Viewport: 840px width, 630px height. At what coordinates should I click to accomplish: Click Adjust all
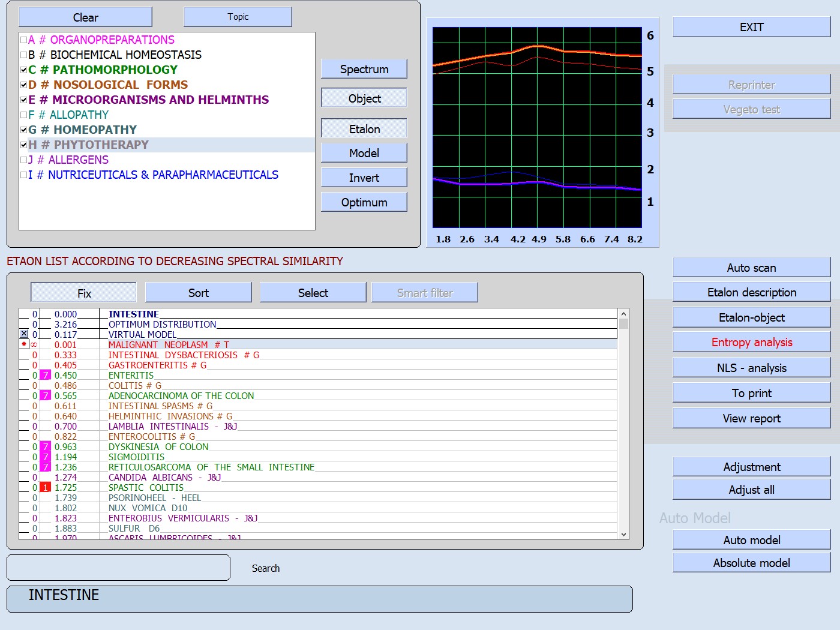tap(751, 490)
